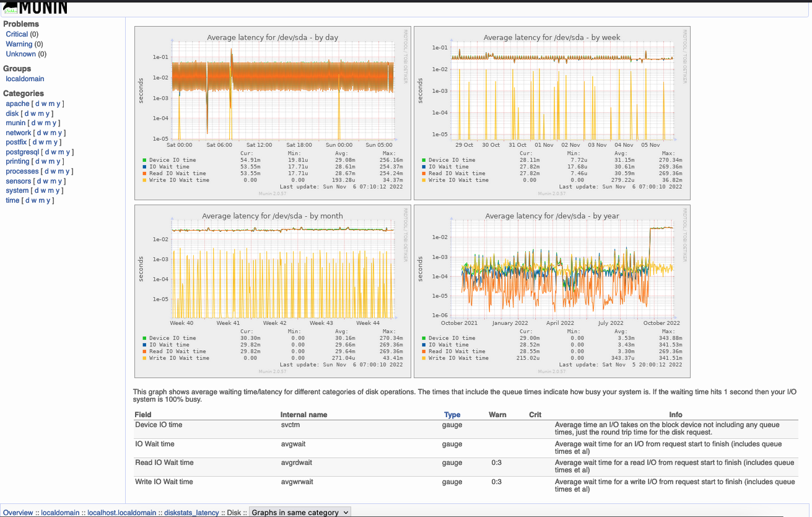Click the avgrdwait internal name cell
This screenshot has width=812, height=517.
tap(295, 463)
